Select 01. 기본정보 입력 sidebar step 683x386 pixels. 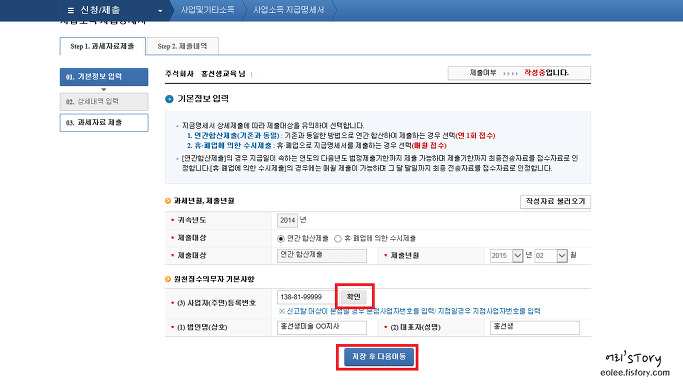click(104, 77)
